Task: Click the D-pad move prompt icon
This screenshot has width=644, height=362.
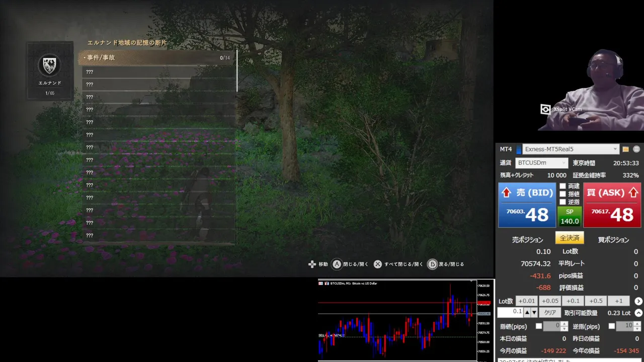Action: 312,264
